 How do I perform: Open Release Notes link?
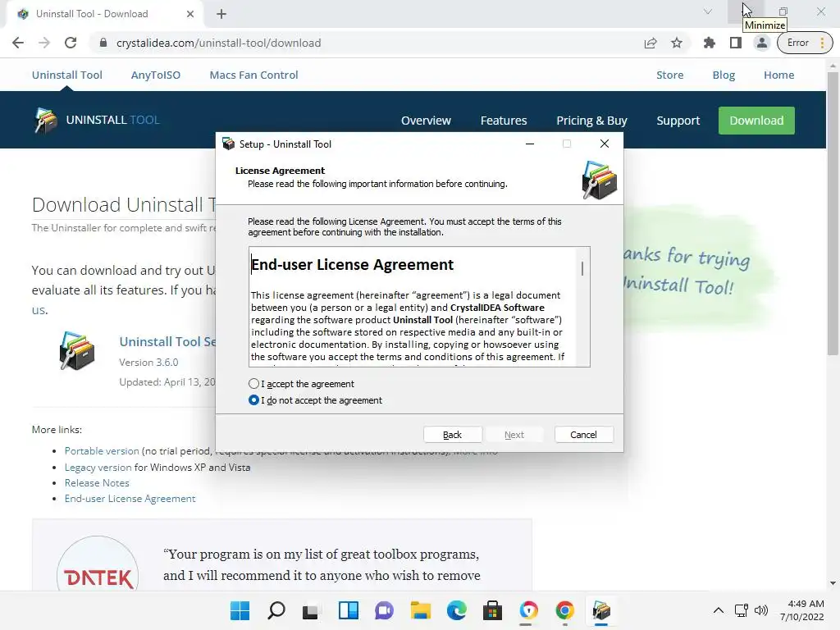(97, 482)
